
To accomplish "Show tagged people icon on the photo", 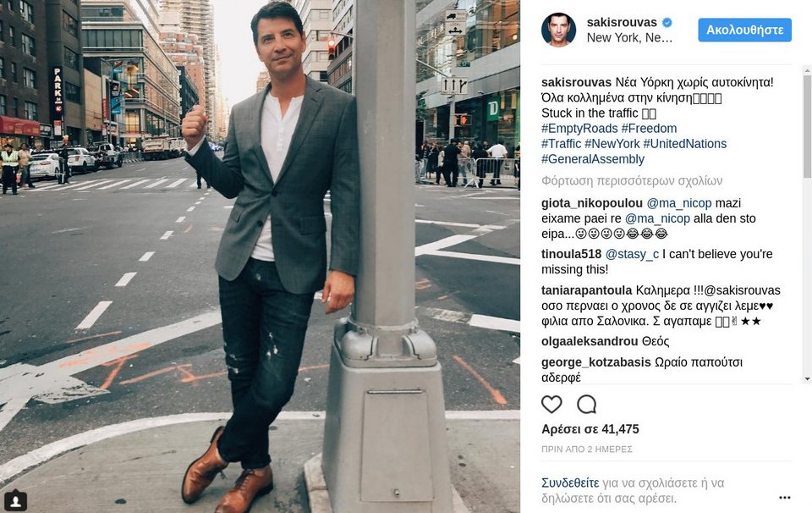I will pos(15,501).
